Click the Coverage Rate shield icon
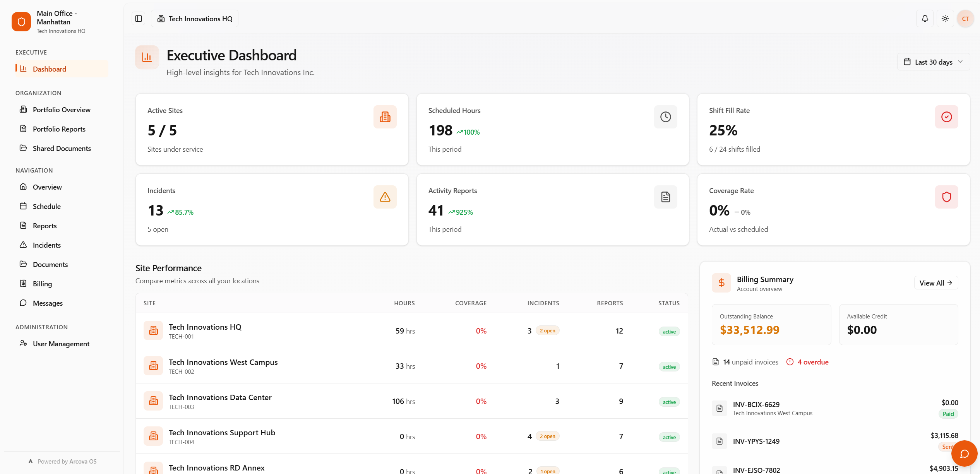Viewport: 980px width, 474px height. pyautogui.click(x=947, y=197)
